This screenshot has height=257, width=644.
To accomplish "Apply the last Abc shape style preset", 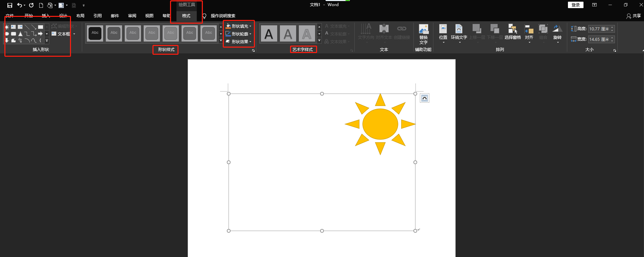I will pos(209,33).
